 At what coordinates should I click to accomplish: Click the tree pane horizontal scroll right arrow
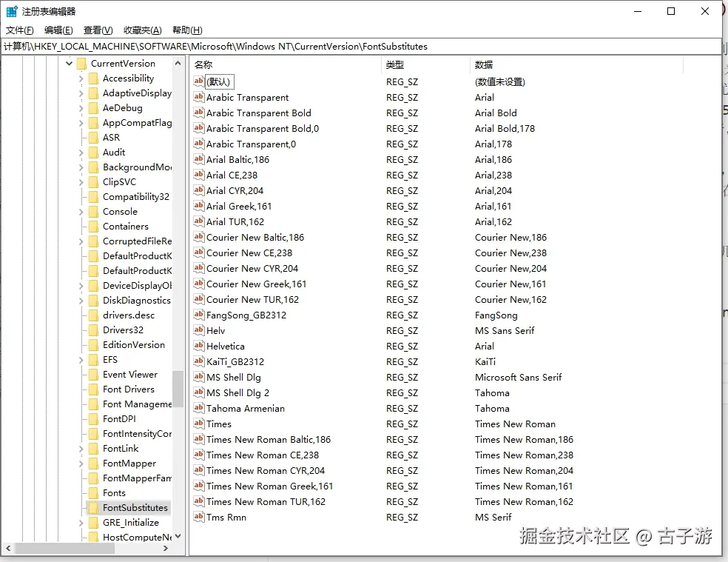[165, 549]
